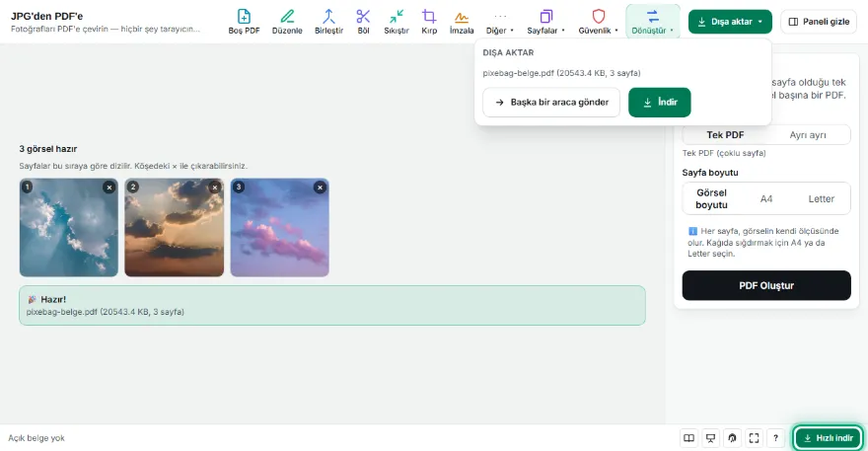868x451 pixels.
Task: Select the Düzenle edit tool
Action: 287,22
